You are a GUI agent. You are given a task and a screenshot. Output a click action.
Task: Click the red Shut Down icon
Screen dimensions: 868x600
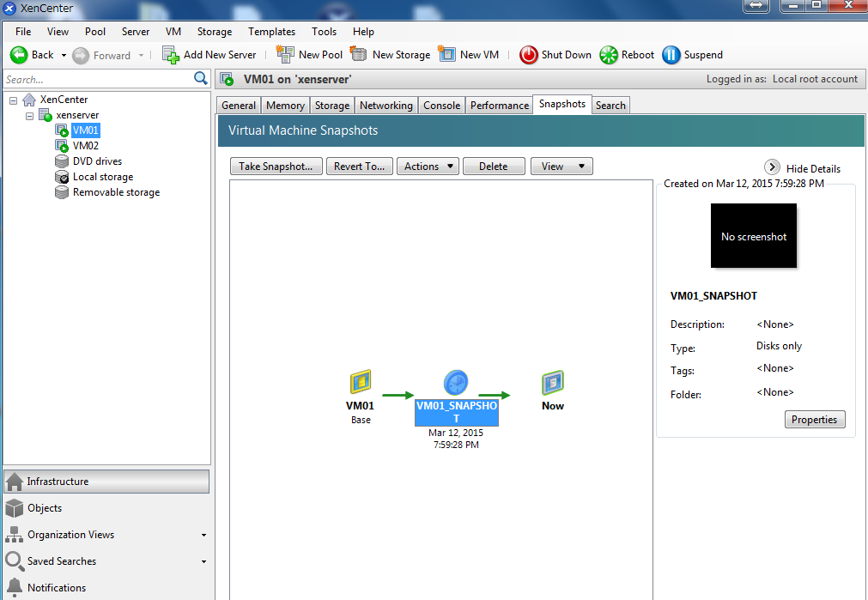[x=529, y=55]
